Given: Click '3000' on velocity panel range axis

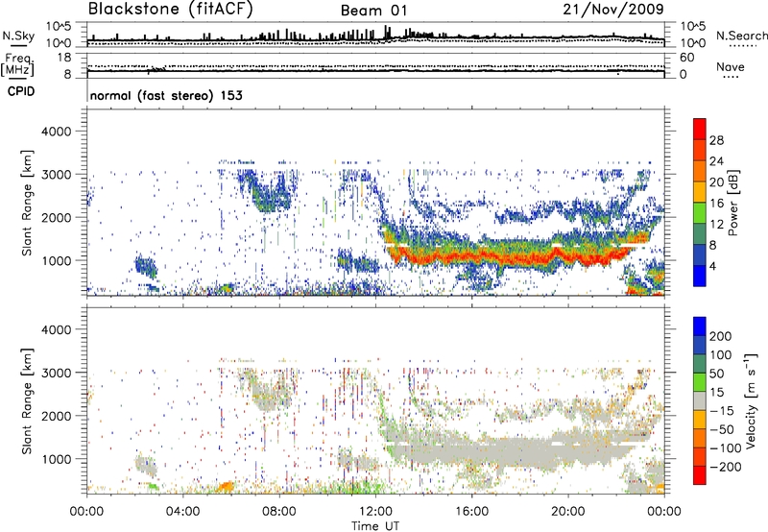Looking at the screenshot, I should pos(56,374).
